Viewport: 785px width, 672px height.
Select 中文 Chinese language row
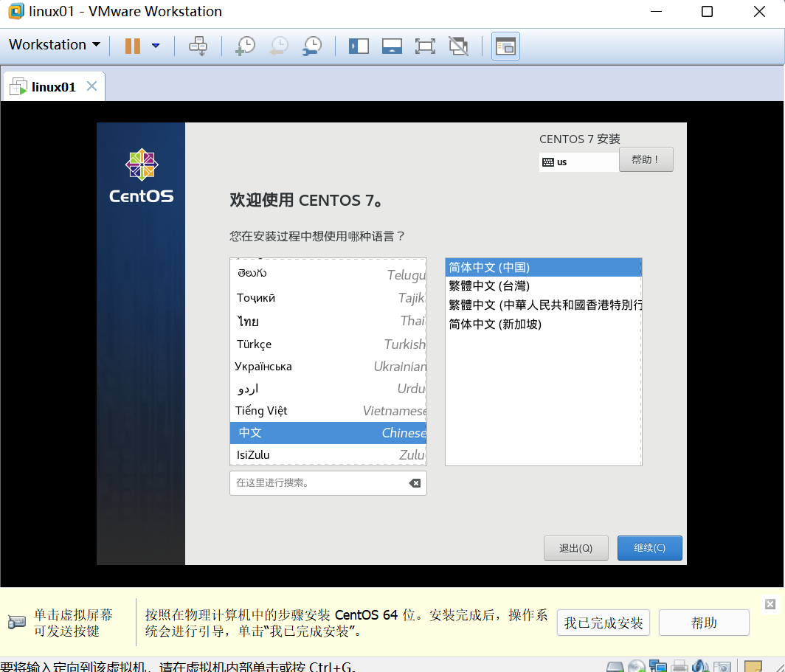[328, 433]
